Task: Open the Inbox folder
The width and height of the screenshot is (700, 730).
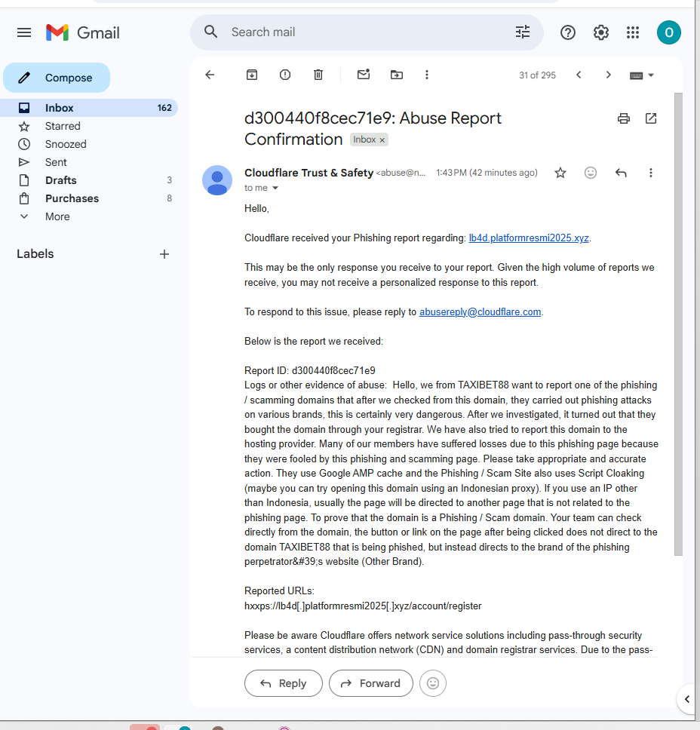Action: pyautogui.click(x=89, y=108)
